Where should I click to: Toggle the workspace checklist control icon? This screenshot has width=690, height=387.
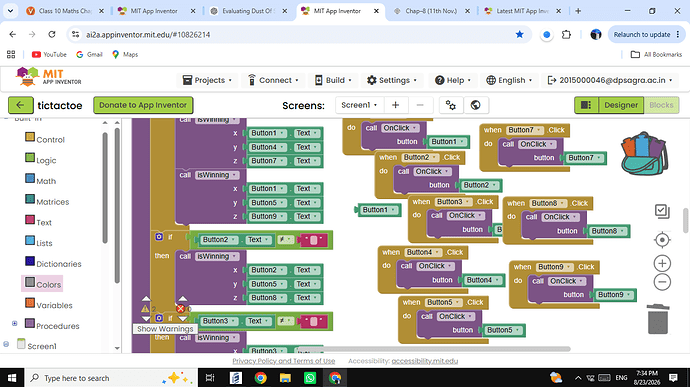(662, 211)
